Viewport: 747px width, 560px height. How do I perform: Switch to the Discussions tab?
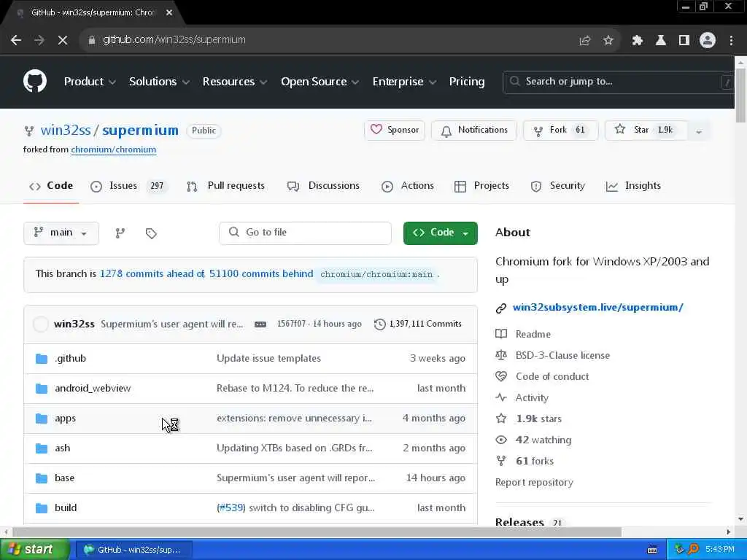[323, 186]
